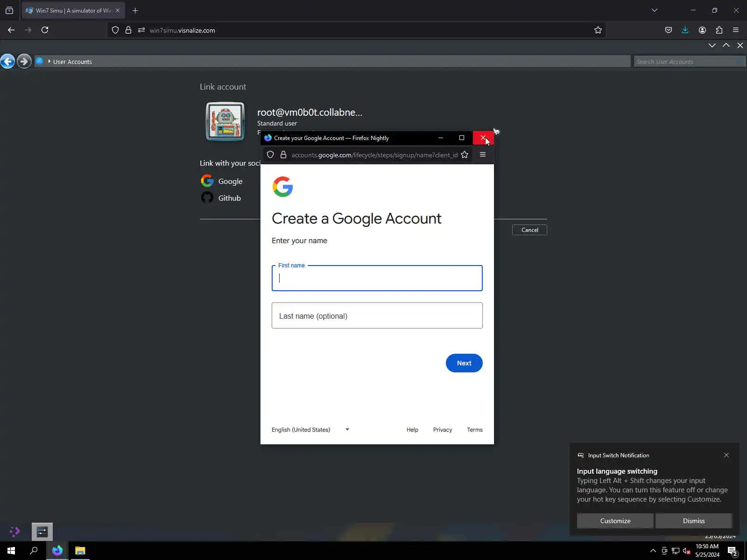This screenshot has height=560, width=747.
Task: Open File Explorer from the taskbar
Action: pos(80,551)
